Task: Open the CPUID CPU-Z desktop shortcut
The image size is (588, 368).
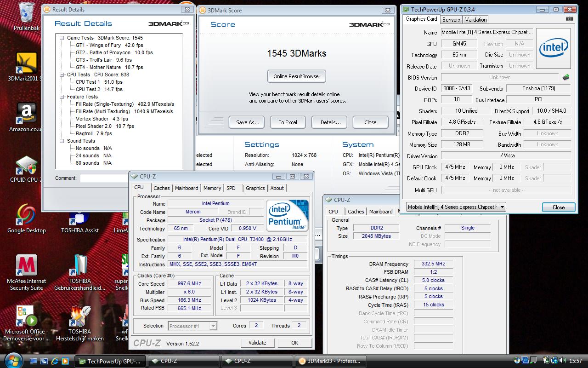Action: [x=26, y=168]
